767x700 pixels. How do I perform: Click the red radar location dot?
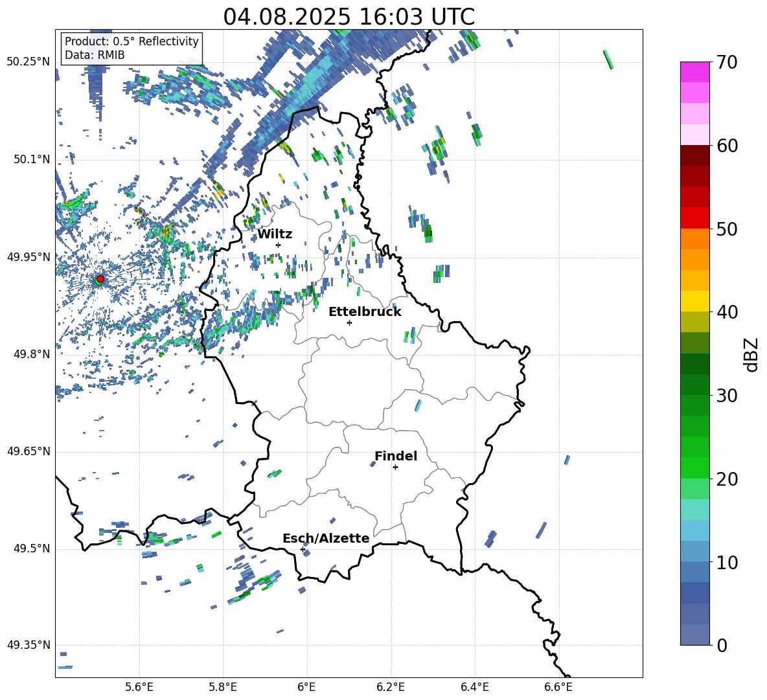[100, 278]
